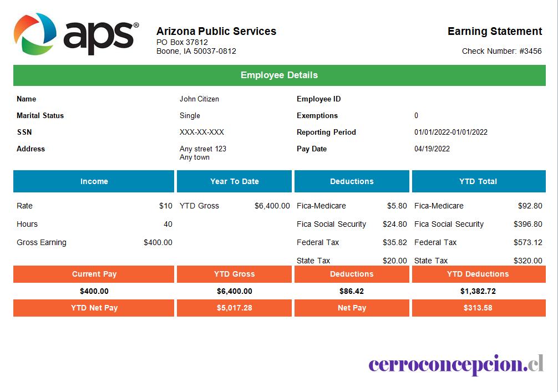This screenshot has height=392, width=558.
Task: Select the orange YTD Deductions bar
Action: coord(479,274)
